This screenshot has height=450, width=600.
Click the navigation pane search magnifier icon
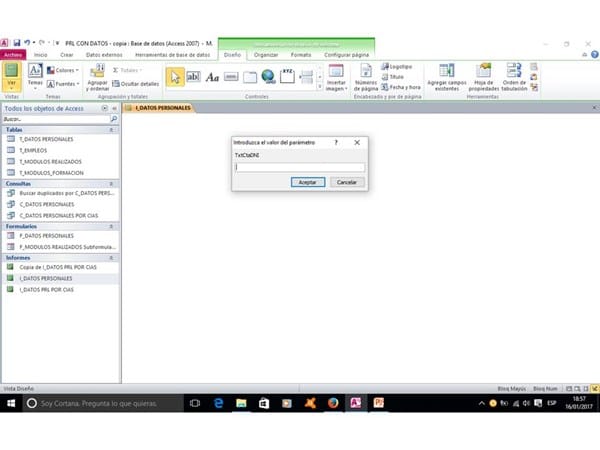(x=114, y=119)
